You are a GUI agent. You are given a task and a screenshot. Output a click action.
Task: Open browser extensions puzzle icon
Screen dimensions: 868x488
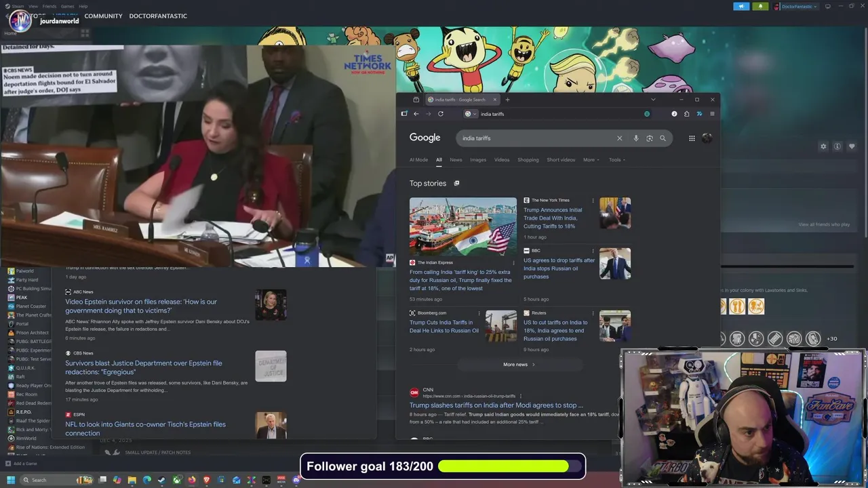(686, 114)
